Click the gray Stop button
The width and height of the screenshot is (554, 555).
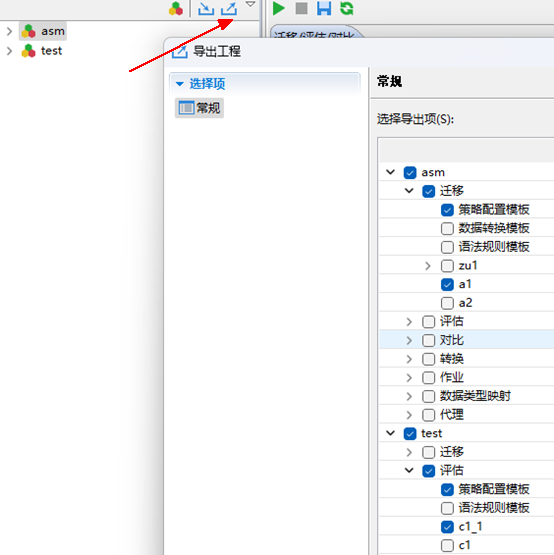(302, 8)
